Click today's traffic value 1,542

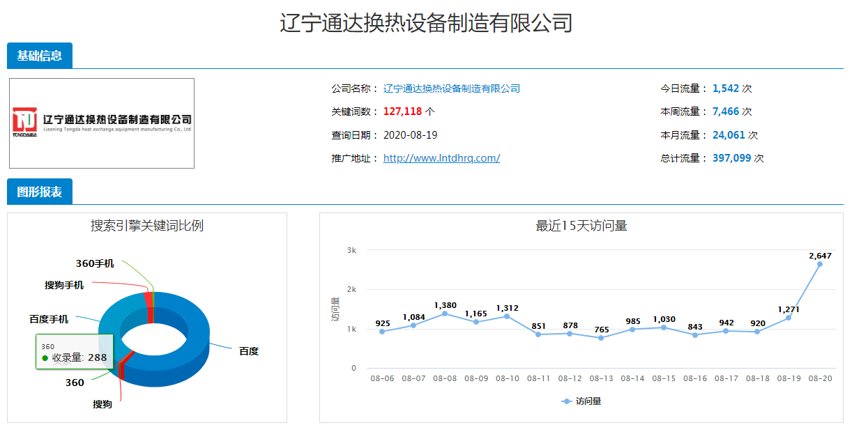click(726, 88)
